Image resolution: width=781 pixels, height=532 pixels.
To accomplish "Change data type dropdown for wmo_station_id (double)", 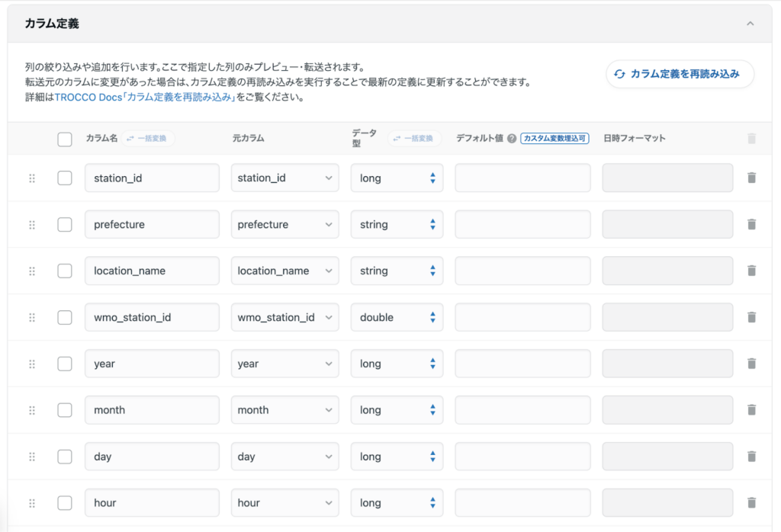I will [397, 317].
